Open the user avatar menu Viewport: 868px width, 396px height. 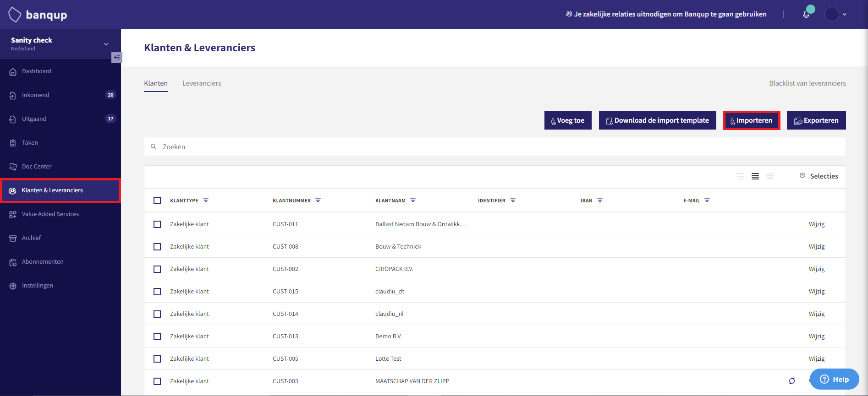tap(832, 14)
